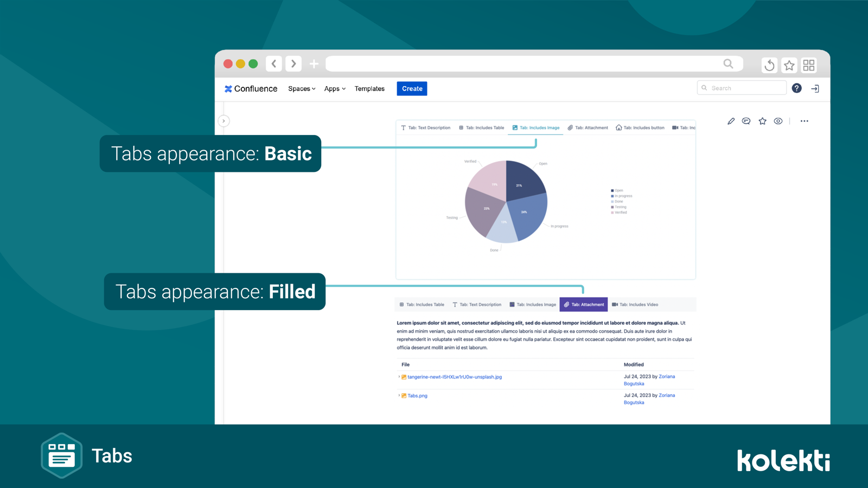
Task: Expand the tangerine-newt attachment row arrow
Action: click(399, 377)
